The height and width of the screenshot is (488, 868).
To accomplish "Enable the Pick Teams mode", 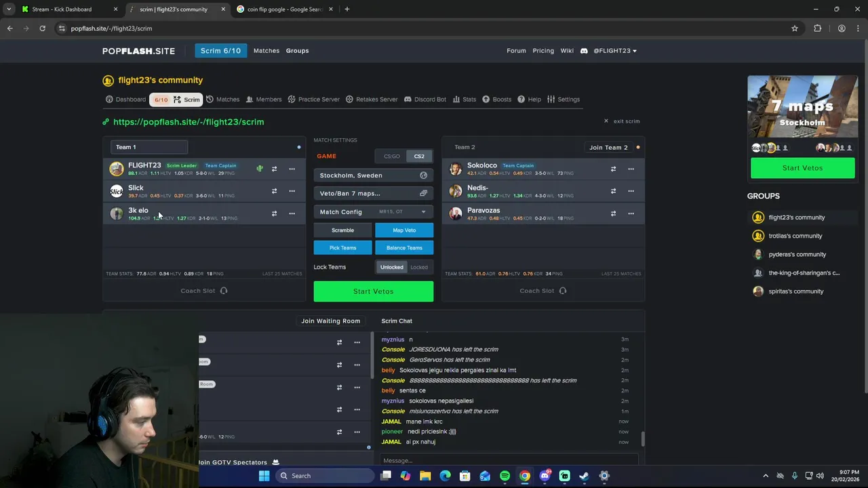I will tap(342, 248).
